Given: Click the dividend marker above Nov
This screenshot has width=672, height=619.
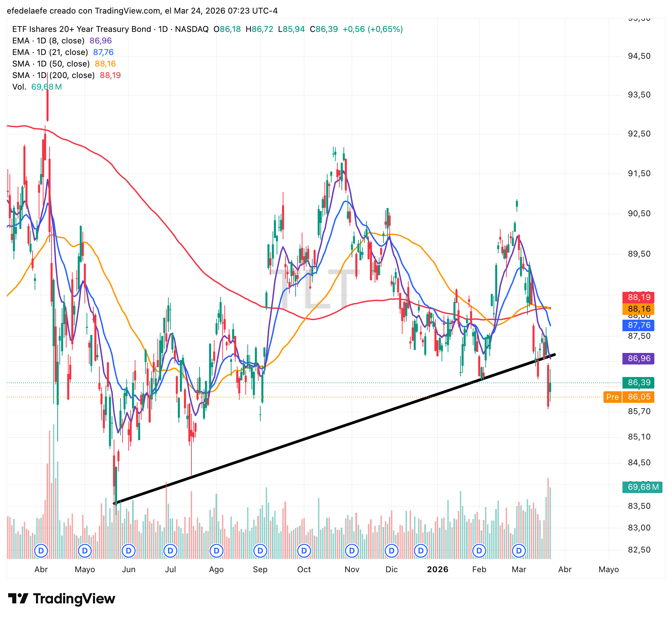Looking at the screenshot, I should point(352,550).
